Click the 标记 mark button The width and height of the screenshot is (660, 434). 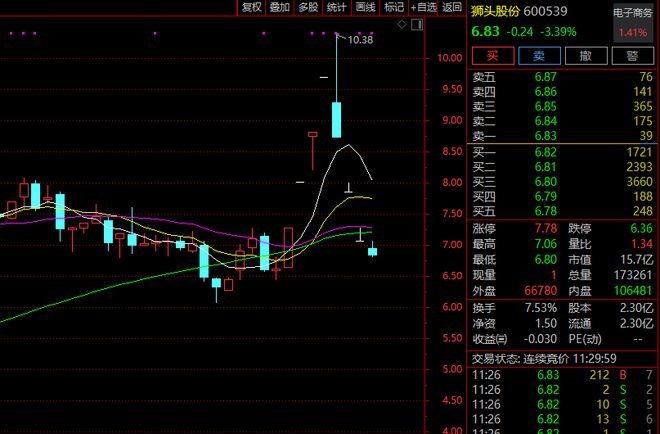(394, 7)
